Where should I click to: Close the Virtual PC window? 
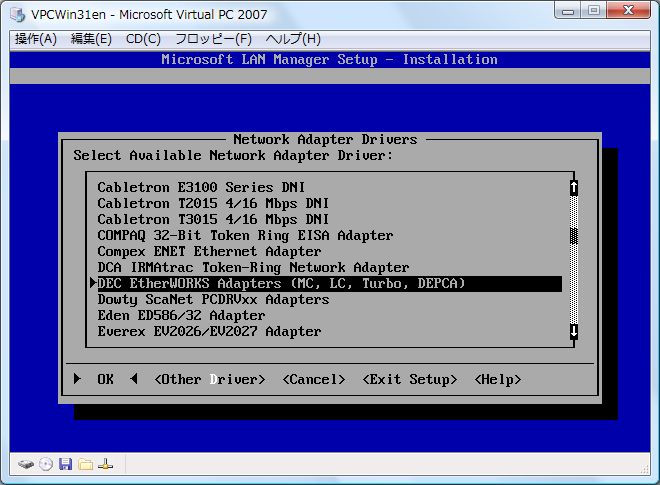pos(628,11)
